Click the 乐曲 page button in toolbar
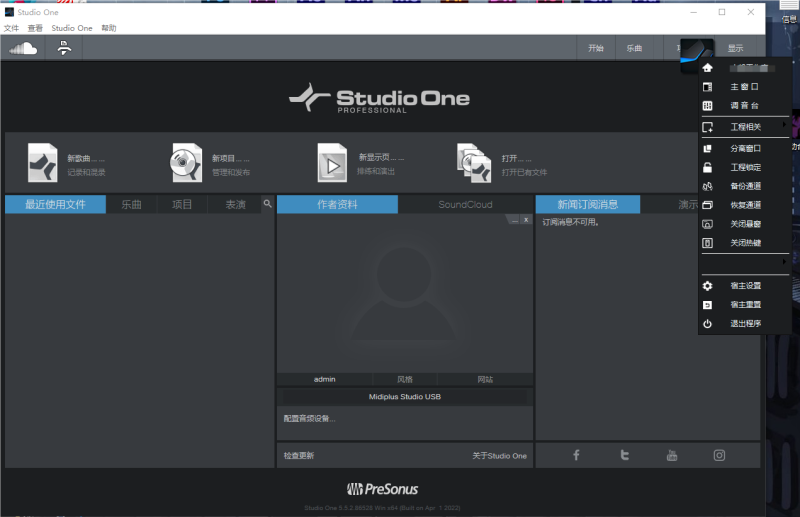 tap(634, 48)
